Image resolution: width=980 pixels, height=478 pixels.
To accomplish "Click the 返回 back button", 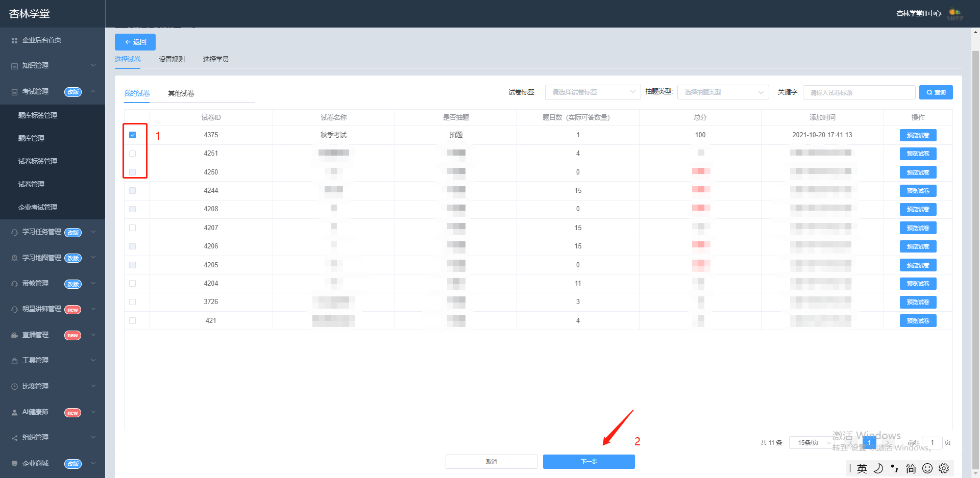I will point(135,42).
